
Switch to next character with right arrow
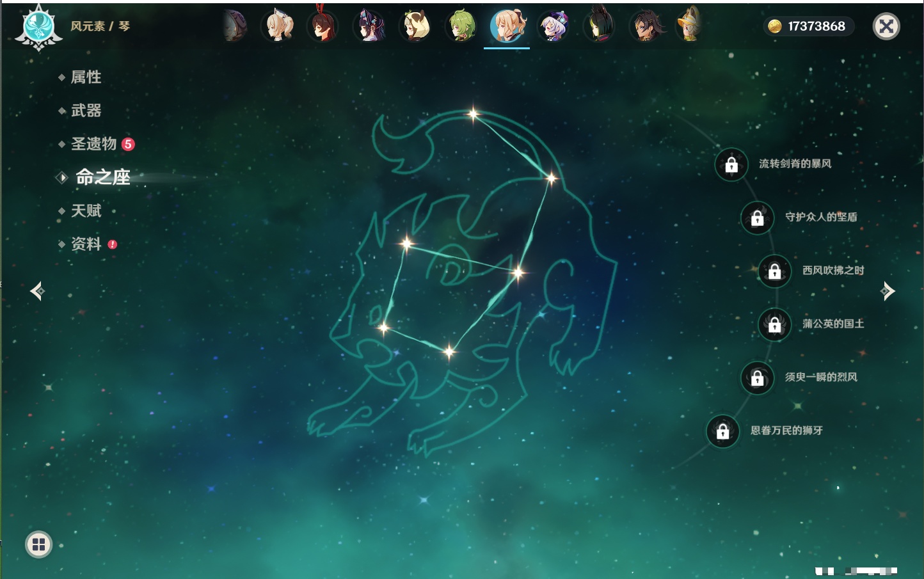tap(888, 291)
